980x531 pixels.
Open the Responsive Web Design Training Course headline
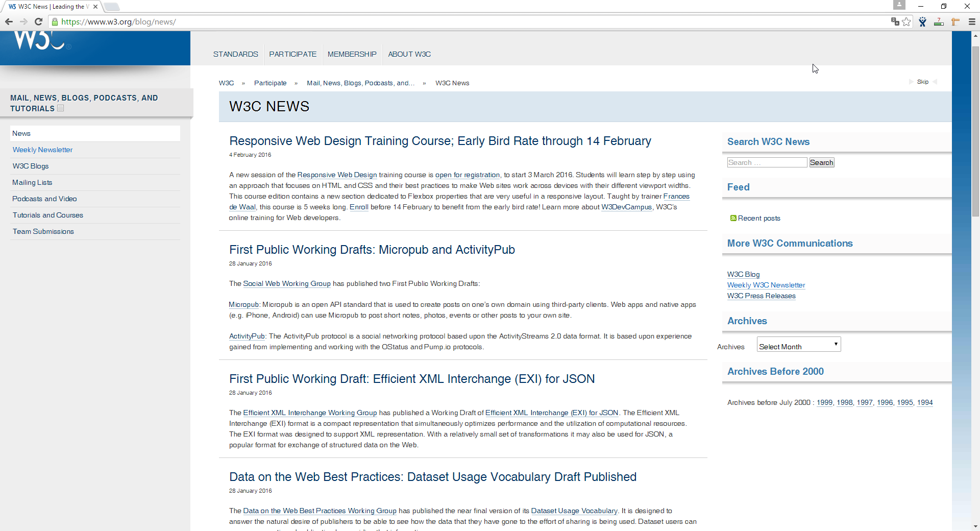(x=440, y=141)
